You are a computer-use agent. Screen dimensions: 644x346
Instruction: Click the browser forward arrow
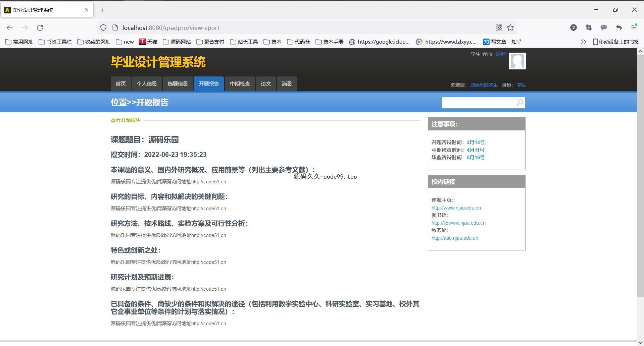pyautogui.click(x=25, y=28)
